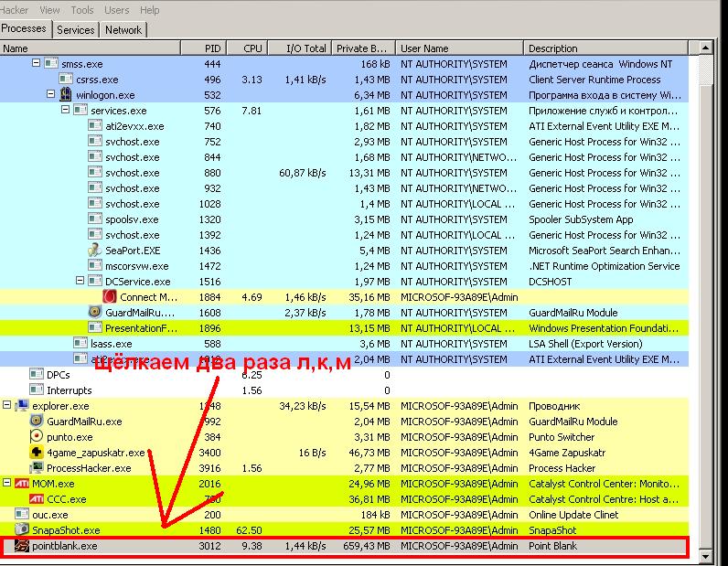Sort by PID column header

204,48
